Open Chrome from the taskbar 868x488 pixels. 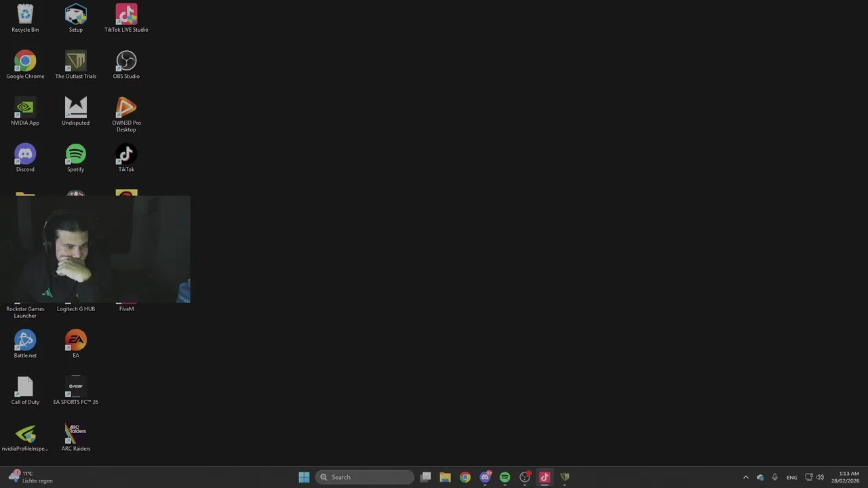point(465,477)
